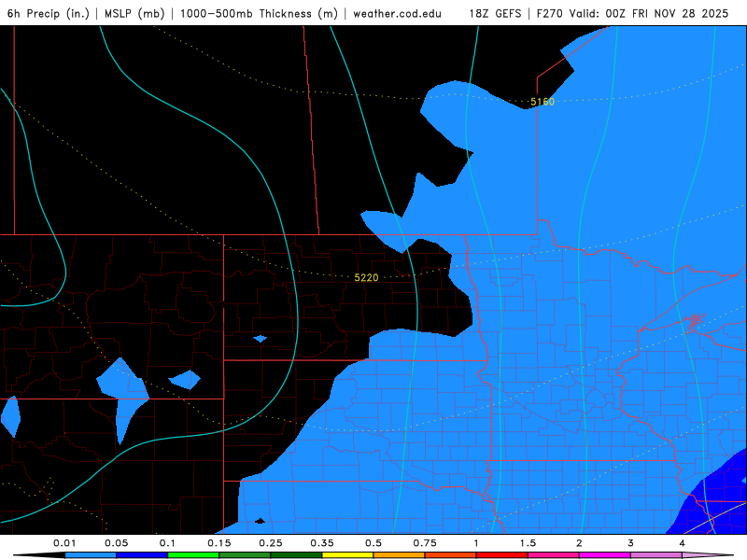Click the red 1 inch legend swatch
Viewport: 747px width, 560px height.
pos(502,555)
